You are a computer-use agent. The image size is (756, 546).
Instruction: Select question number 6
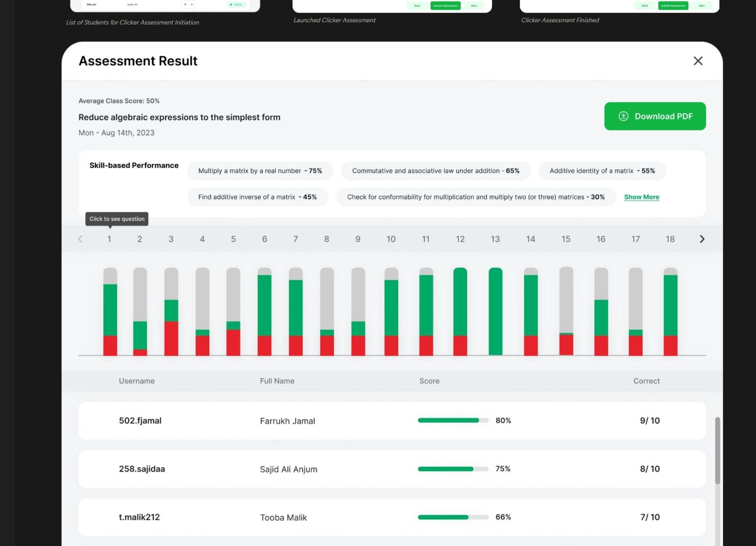tap(264, 239)
